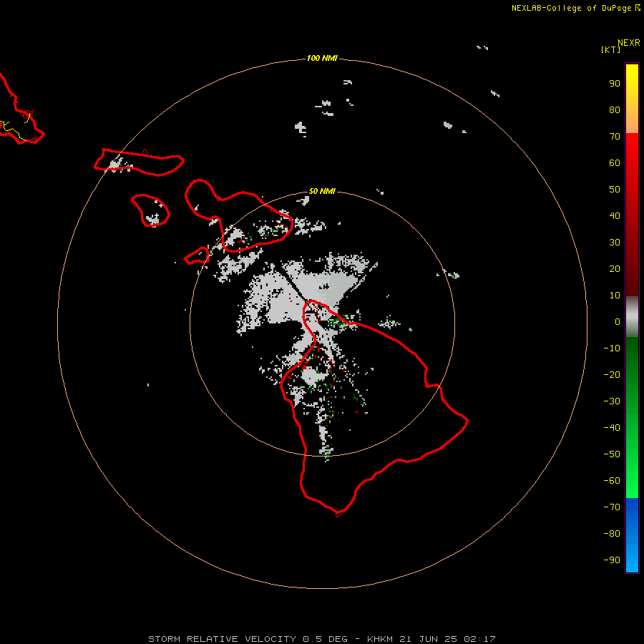Click the KT units label above the color bar
Viewport: 644px width, 644px height.
pyautogui.click(x=611, y=49)
